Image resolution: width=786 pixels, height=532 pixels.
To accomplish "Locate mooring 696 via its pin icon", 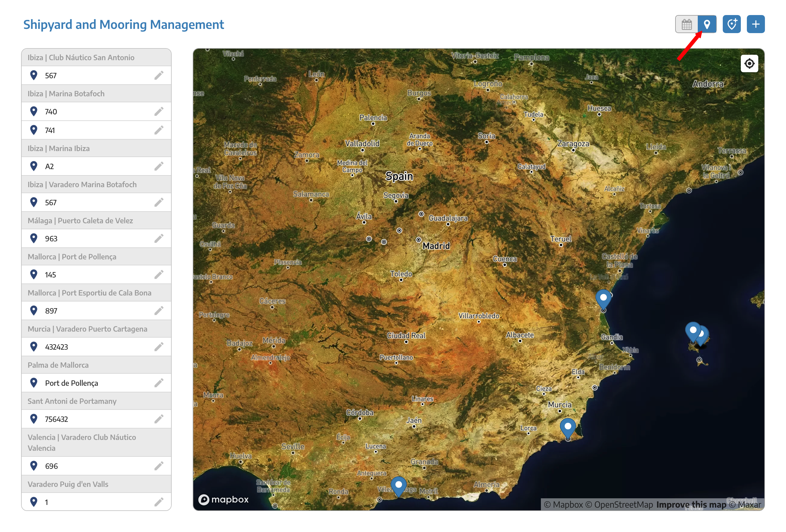I will tap(33, 466).
